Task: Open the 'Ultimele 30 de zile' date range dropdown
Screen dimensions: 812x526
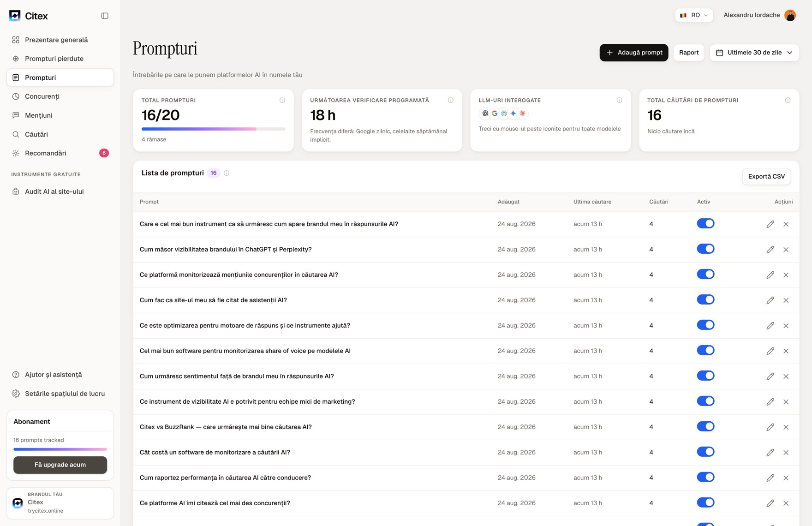Action: point(754,53)
